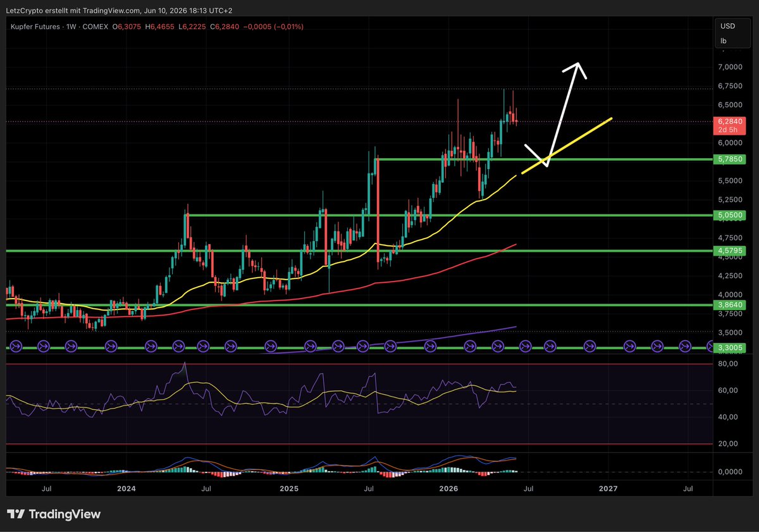Viewport: 759px width, 532px height.
Task: Click the 4,7500 price axis tick
Action: [x=729, y=238]
